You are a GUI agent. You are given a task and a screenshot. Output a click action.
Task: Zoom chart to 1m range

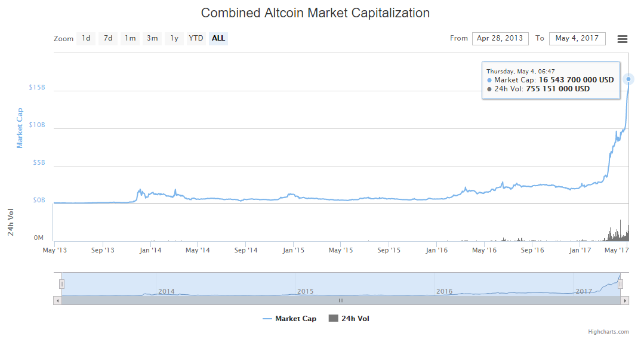130,39
